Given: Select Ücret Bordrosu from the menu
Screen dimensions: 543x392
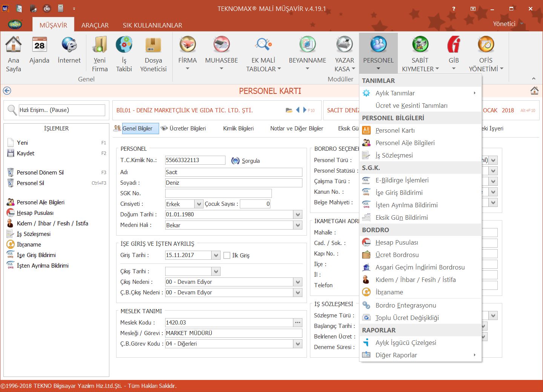Looking at the screenshot, I should (x=397, y=255).
